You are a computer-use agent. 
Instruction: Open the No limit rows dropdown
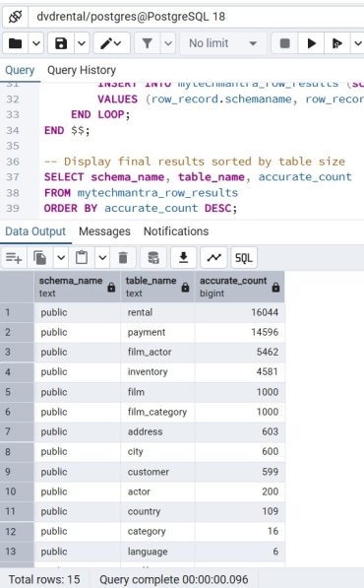223,43
